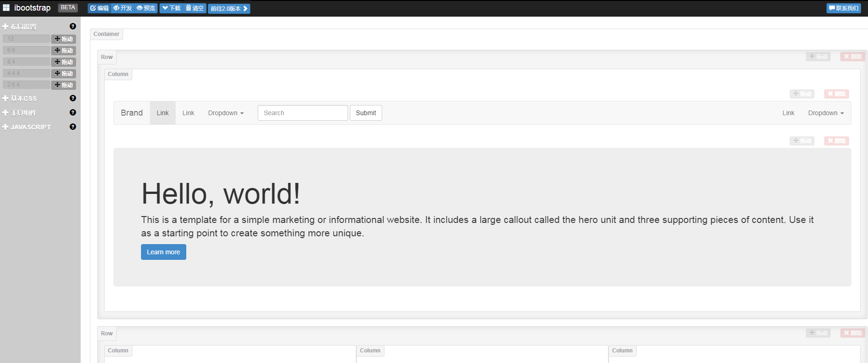
Task: Open help icon beside 布局设置
Action: click(x=73, y=26)
